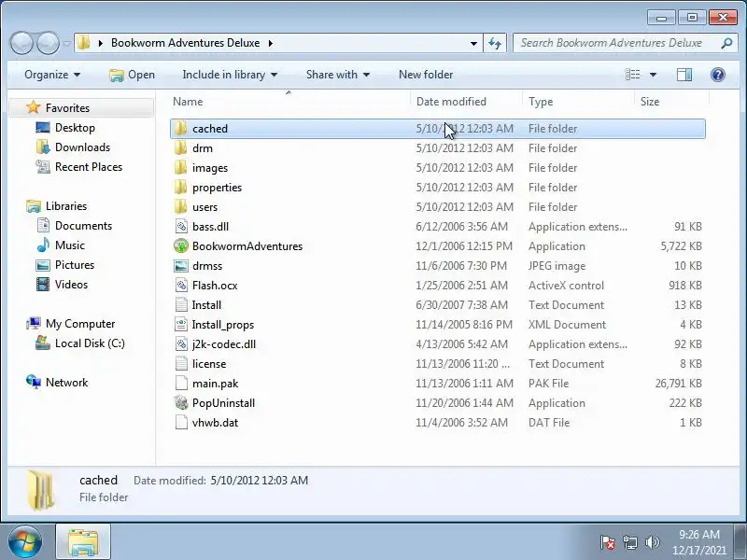This screenshot has width=747, height=560.
Task: Open the Help button icon
Action: (x=717, y=75)
